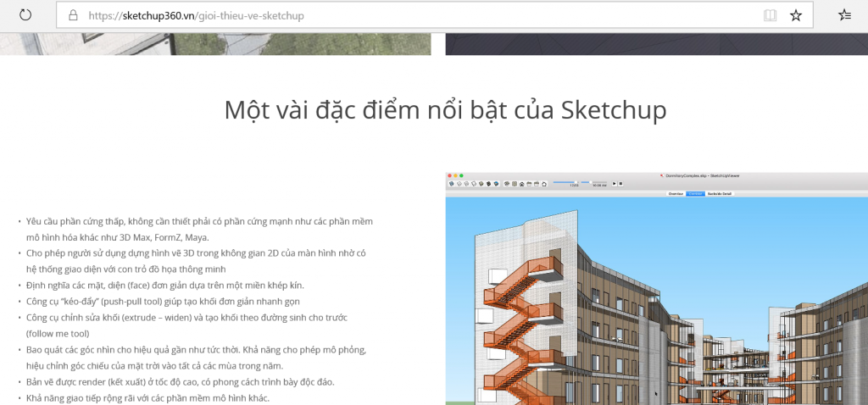This screenshot has height=405, width=868.
Task: Click the date shadow slider in viewer toolbar
Action: point(565,182)
